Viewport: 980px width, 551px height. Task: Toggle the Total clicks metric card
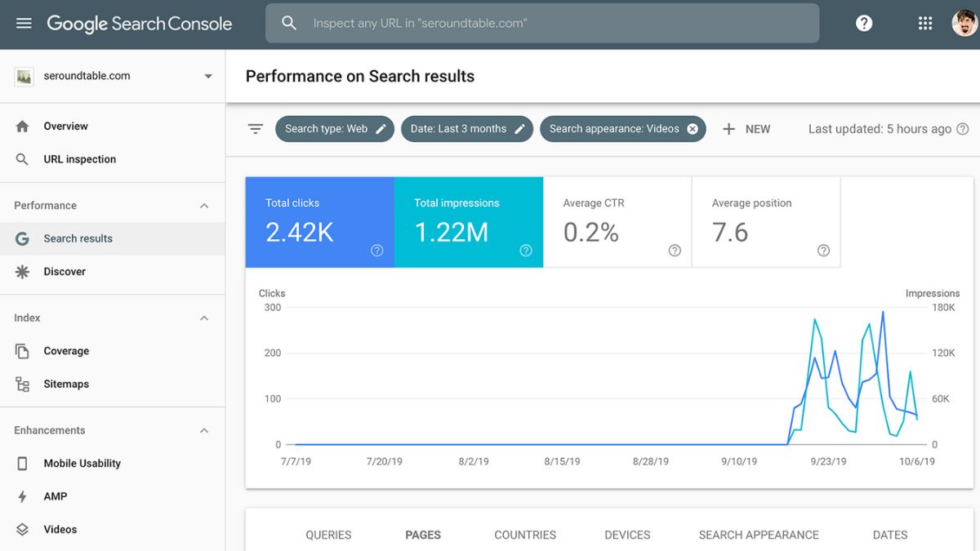[x=320, y=222]
